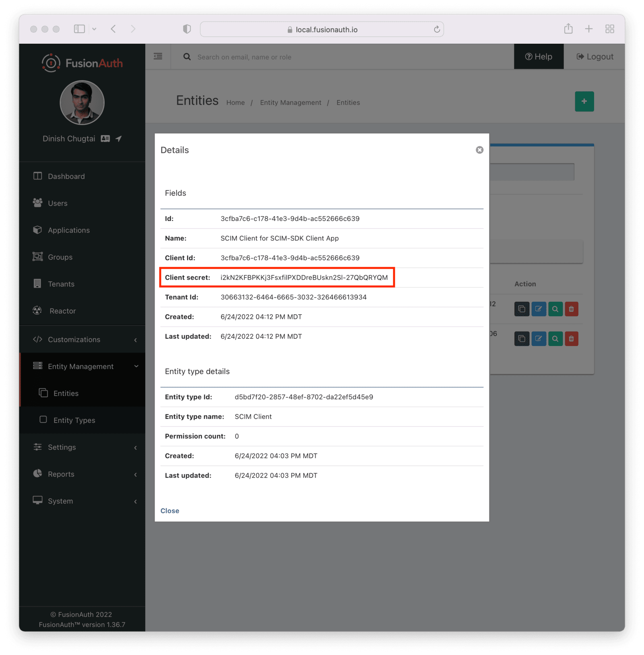Screen dimensions: 644x655
Task: Click the dark copy icon in first row
Action: point(522,309)
